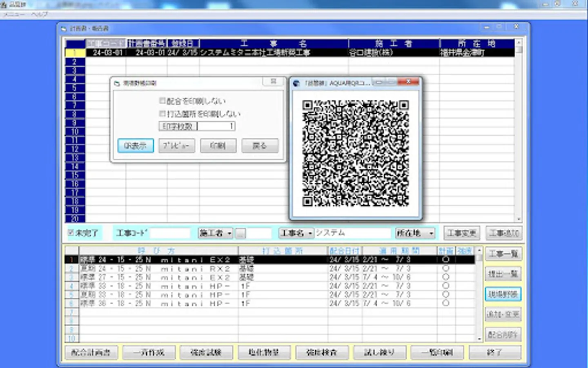Click the 配合削除 button

[503, 334]
